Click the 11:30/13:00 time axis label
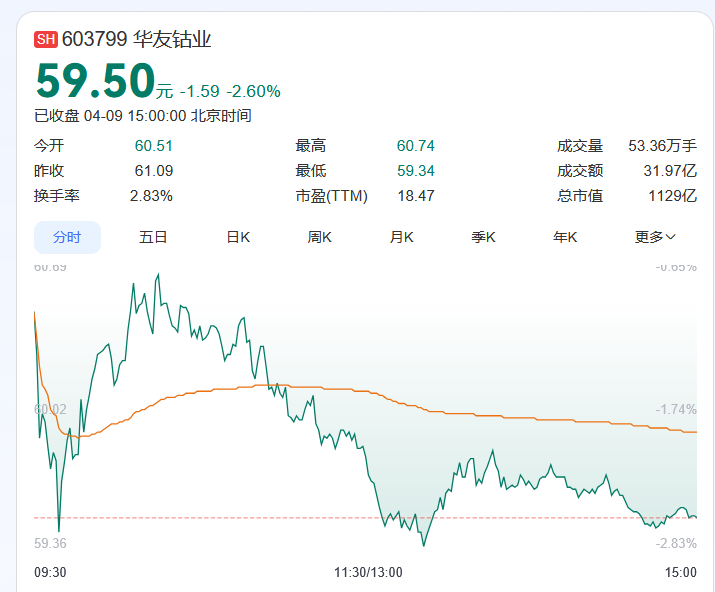Image resolution: width=715 pixels, height=592 pixels. pos(368,572)
